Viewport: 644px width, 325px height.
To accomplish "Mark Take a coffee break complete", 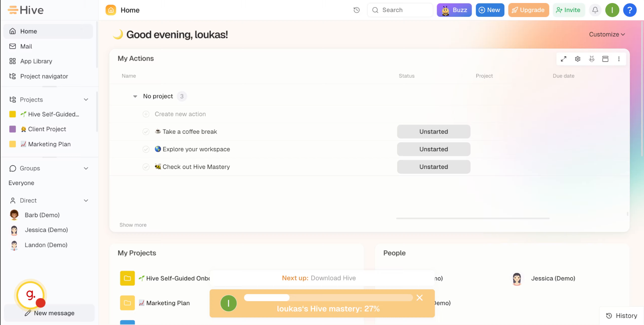I will point(146,132).
